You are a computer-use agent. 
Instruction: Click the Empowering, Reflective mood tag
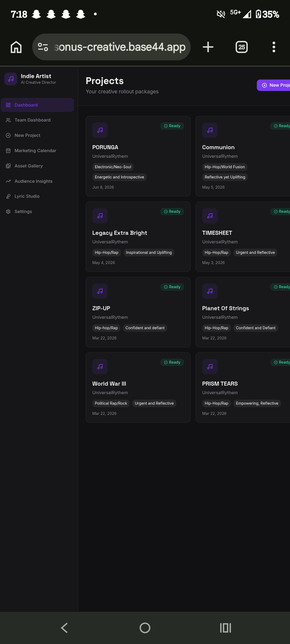(x=257, y=403)
